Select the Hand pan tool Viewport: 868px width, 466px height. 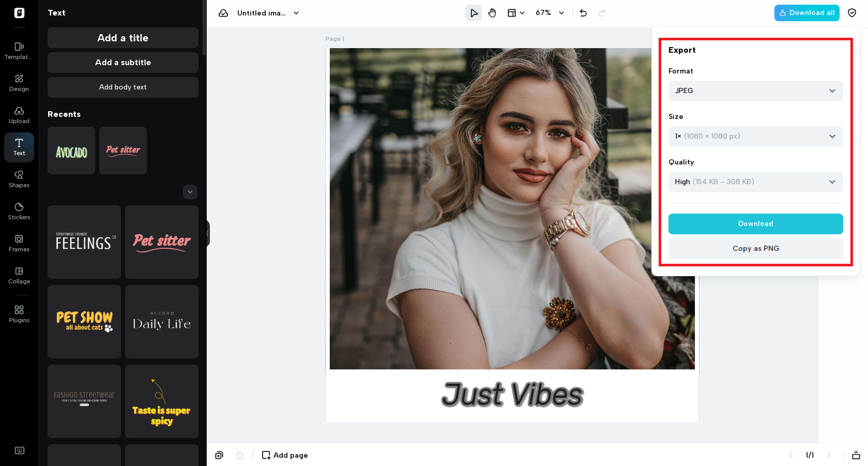[492, 12]
